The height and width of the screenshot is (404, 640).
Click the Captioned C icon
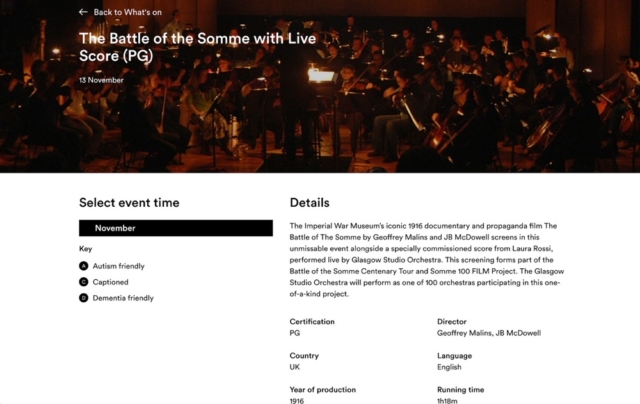84,282
